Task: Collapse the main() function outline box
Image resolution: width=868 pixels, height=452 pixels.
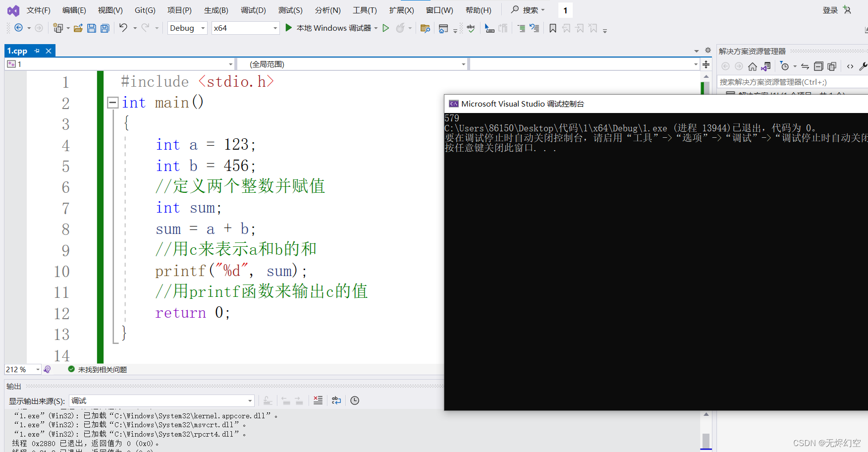Action: [x=113, y=103]
